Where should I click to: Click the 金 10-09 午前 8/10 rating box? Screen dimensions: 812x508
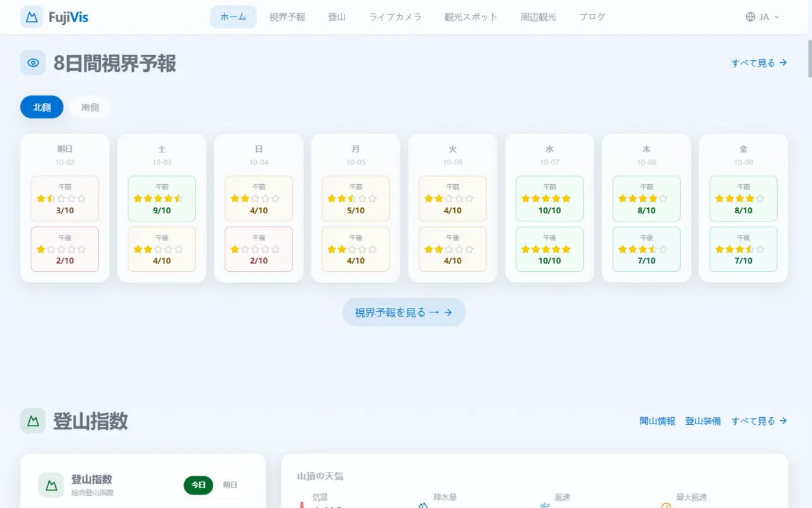point(743,199)
